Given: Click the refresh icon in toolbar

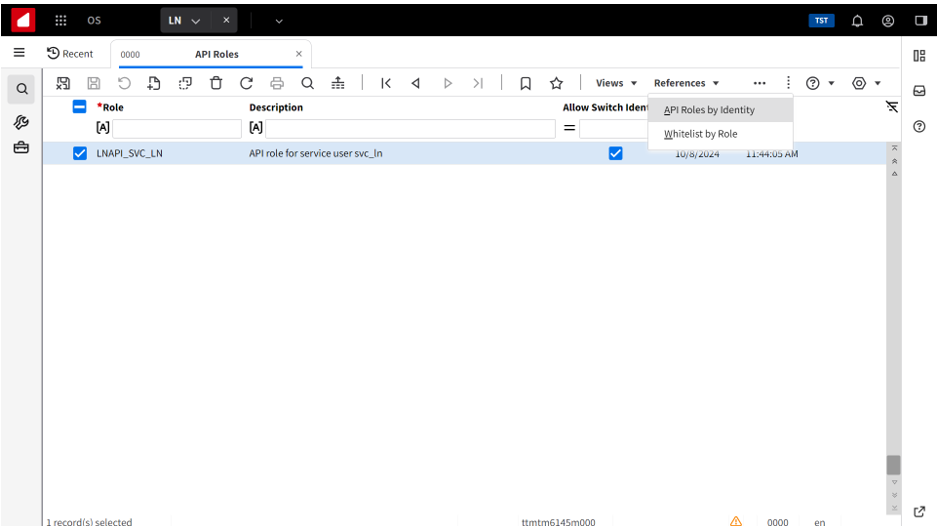Looking at the screenshot, I should (246, 84).
